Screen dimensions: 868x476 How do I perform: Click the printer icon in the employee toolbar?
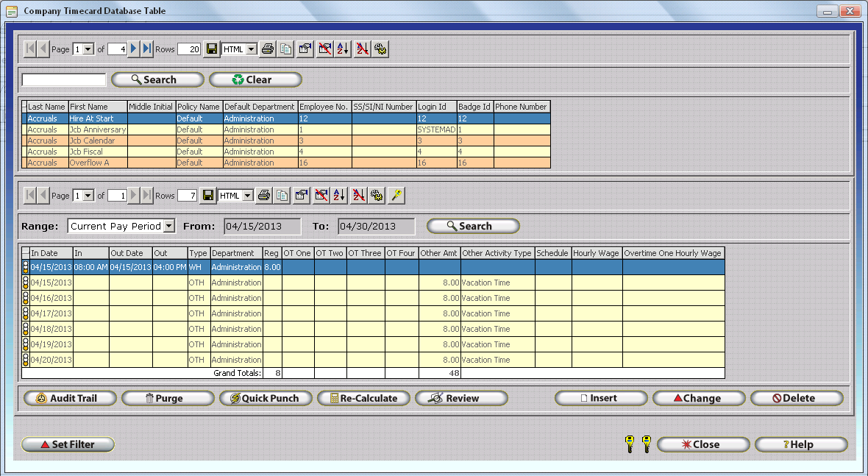click(268, 49)
